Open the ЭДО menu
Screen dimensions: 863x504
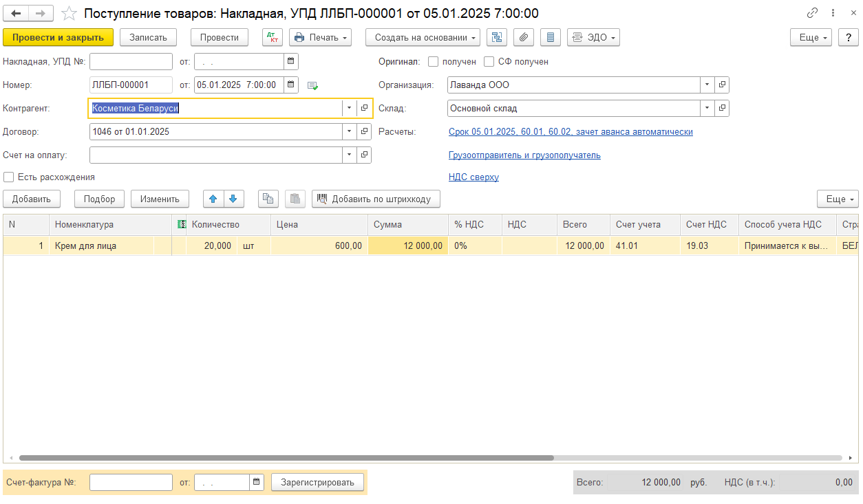click(593, 37)
